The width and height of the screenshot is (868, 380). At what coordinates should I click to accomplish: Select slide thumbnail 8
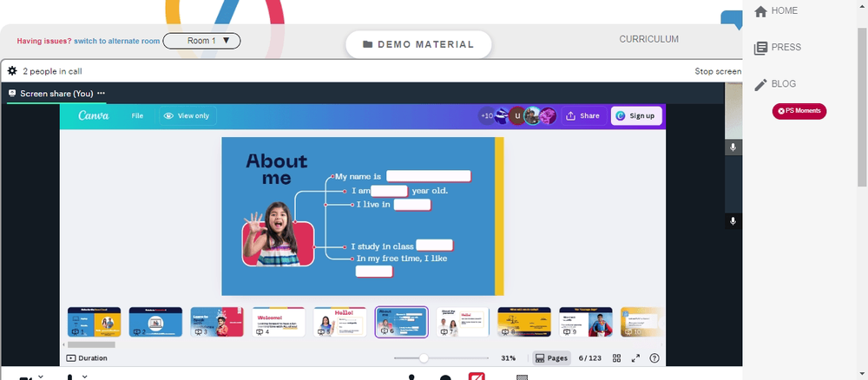pyautogui.click(x=524, y=322)
